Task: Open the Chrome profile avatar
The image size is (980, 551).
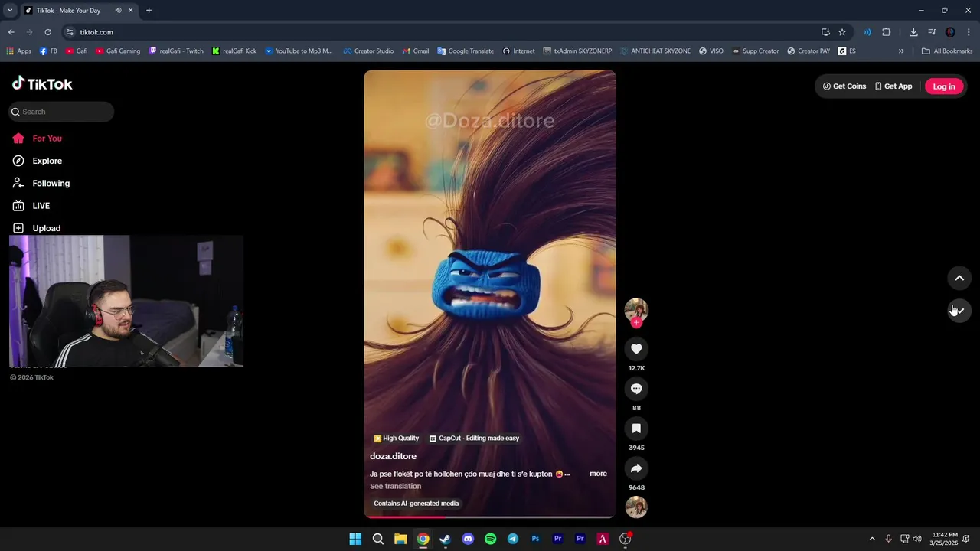Action: pyautogui.click(x=950, y=32)
